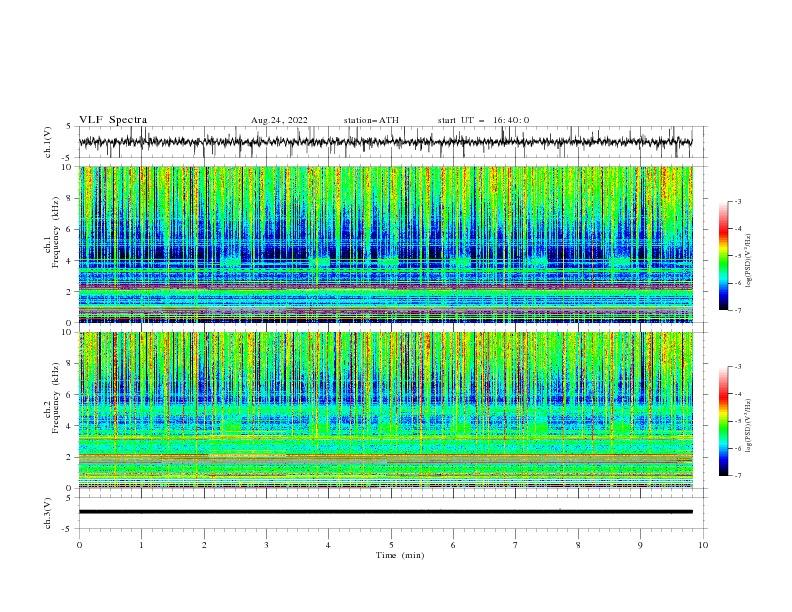This screenshot has width=792, height=612.
Task: Click the 'start UT = 16:40:0' text
Action: 483,120
